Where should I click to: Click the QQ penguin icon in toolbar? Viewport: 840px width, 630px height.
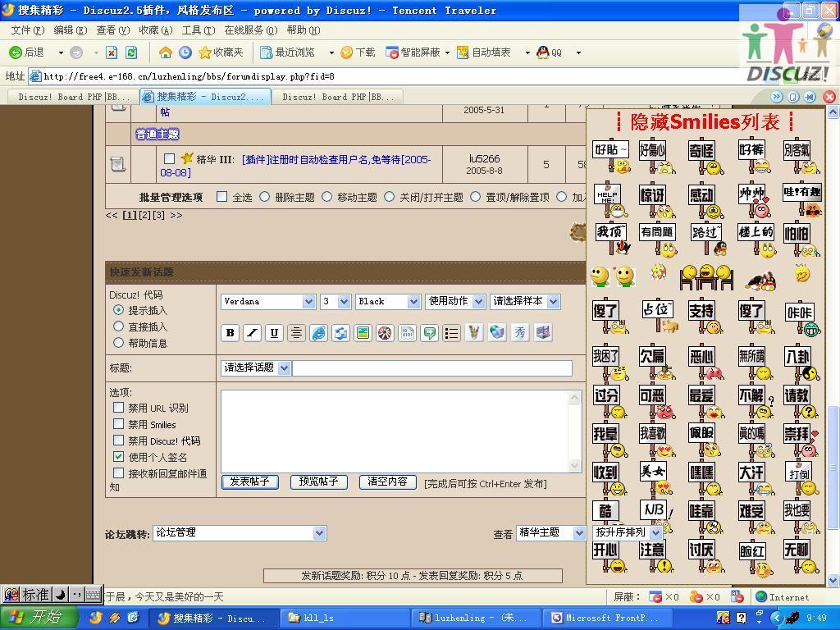pos(549,52)
